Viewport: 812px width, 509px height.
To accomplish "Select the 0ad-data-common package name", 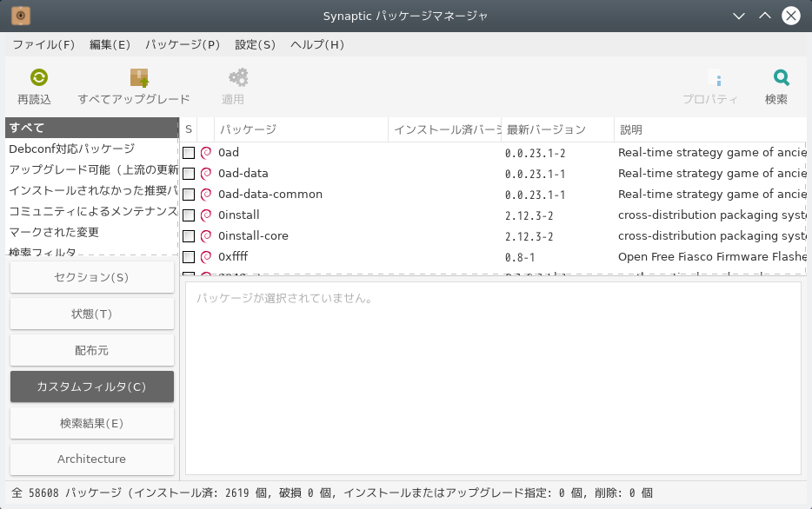I will tap(270, 194).
